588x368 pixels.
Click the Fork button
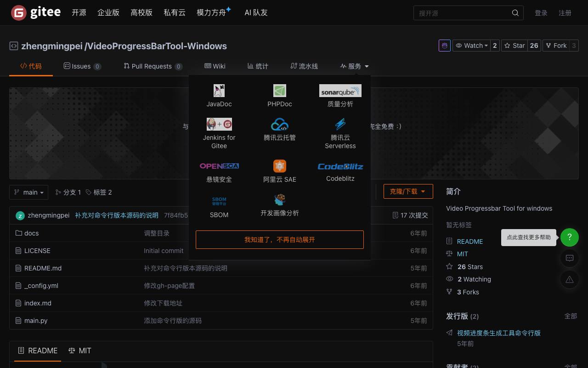(x=556, y=46)
